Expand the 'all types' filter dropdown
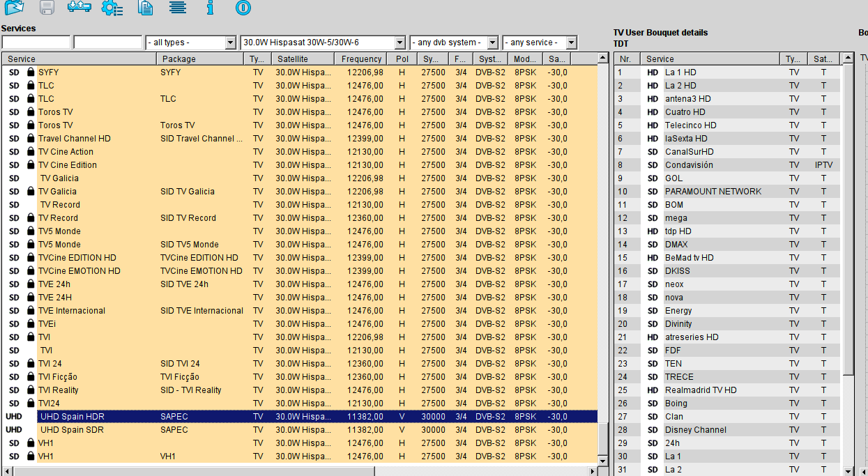The height and width of the screenshot is (476, 868). [230, 43]
